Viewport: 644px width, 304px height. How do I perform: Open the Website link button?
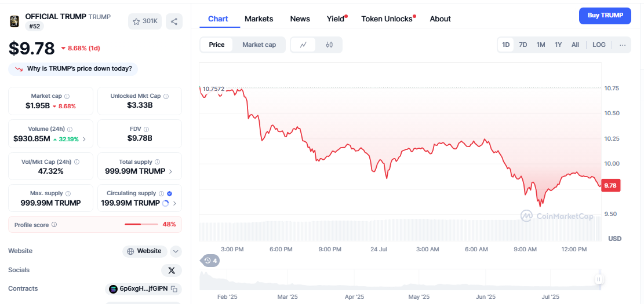pos(144,251)
